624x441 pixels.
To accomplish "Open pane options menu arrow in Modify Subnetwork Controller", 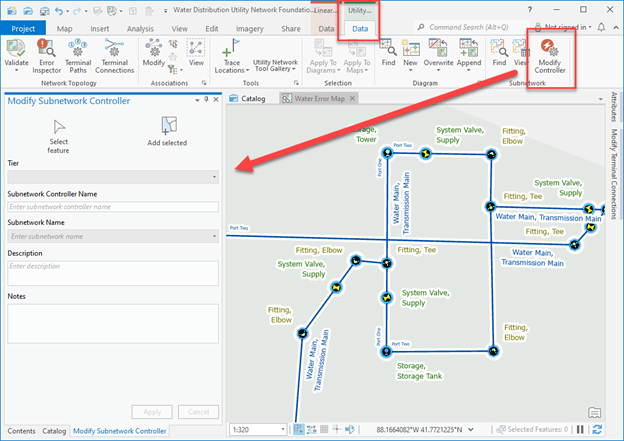I will tap(197, 100).
